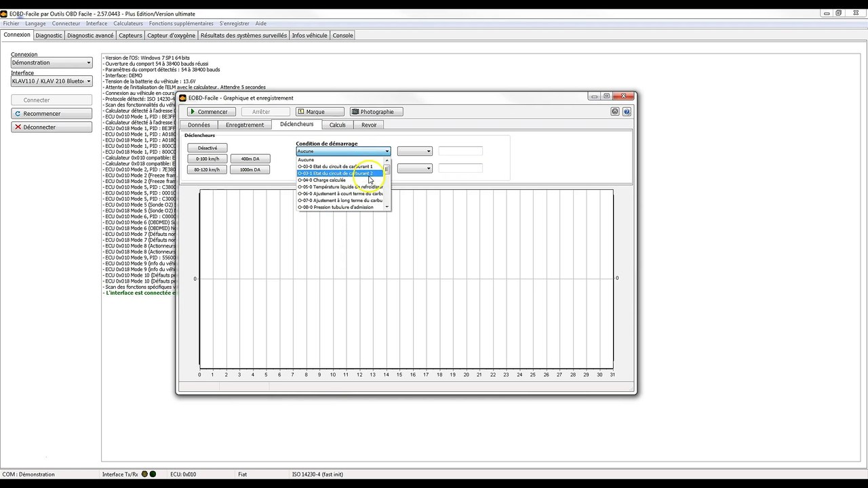Select the main Connexion tab
Image resolution: width=868 pixels, height=488 pixels.
(17, 35)
